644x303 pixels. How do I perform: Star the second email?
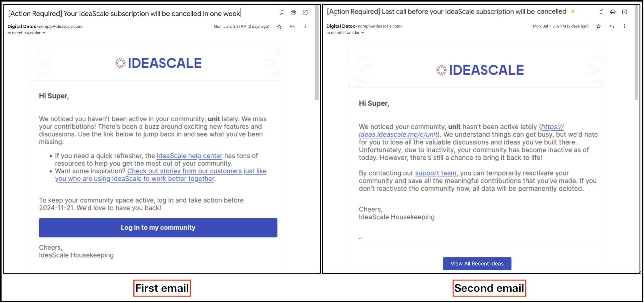pos(599,26)
